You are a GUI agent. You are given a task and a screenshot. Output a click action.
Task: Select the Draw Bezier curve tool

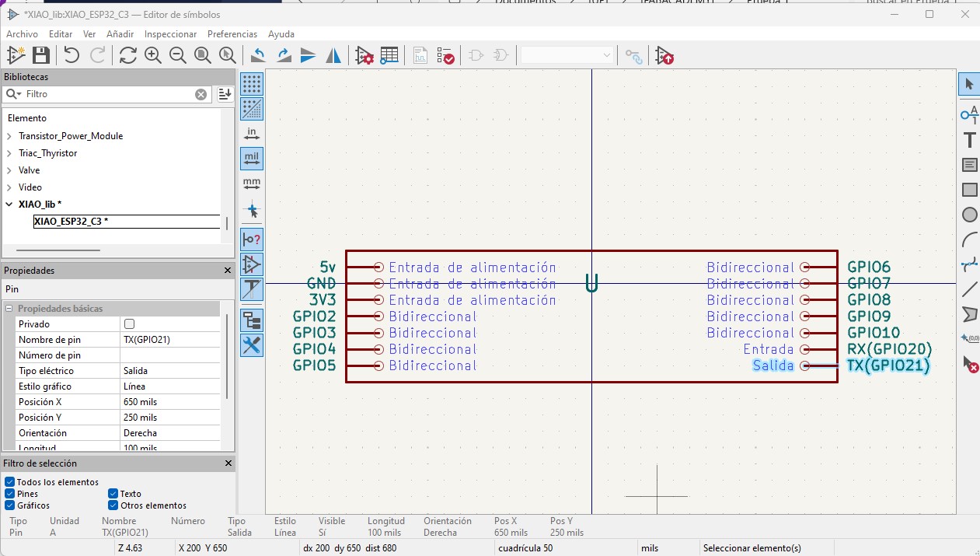[969, 264]
